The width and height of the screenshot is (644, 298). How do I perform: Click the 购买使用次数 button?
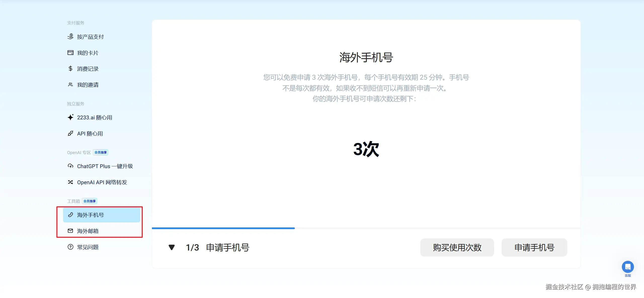point(457,247)
